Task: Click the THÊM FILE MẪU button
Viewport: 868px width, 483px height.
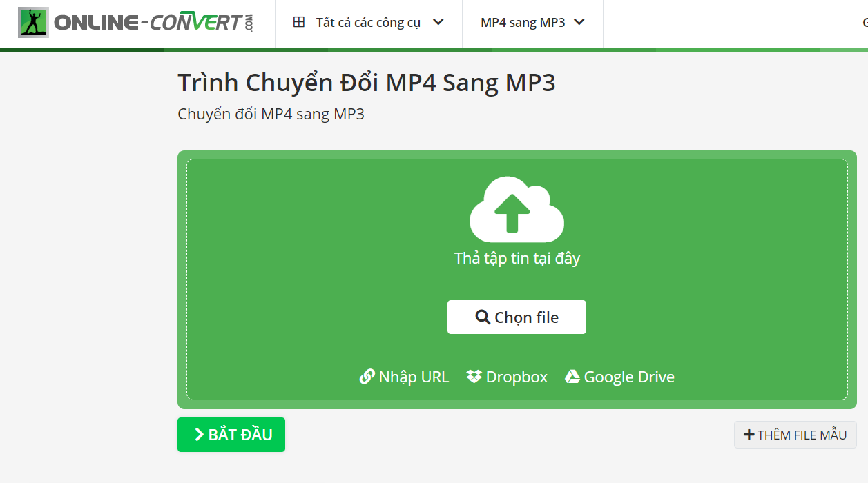Action: coord(795,435)
